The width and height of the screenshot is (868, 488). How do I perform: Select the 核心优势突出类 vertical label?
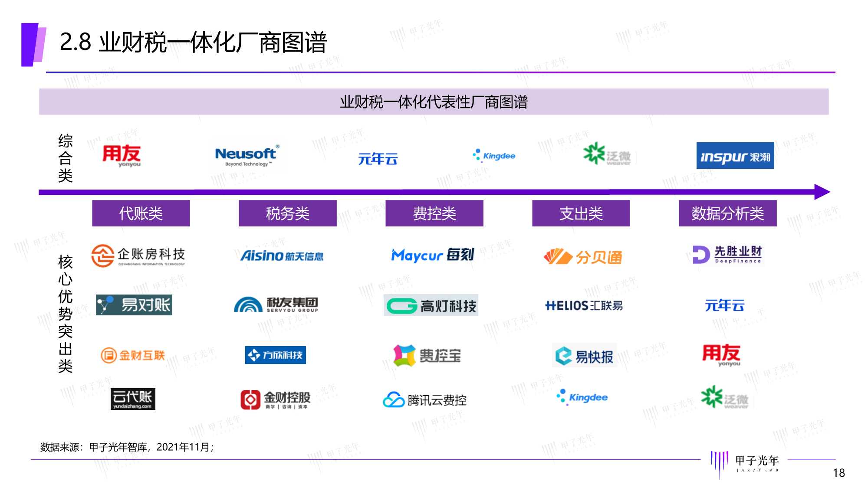coord(66,314)
